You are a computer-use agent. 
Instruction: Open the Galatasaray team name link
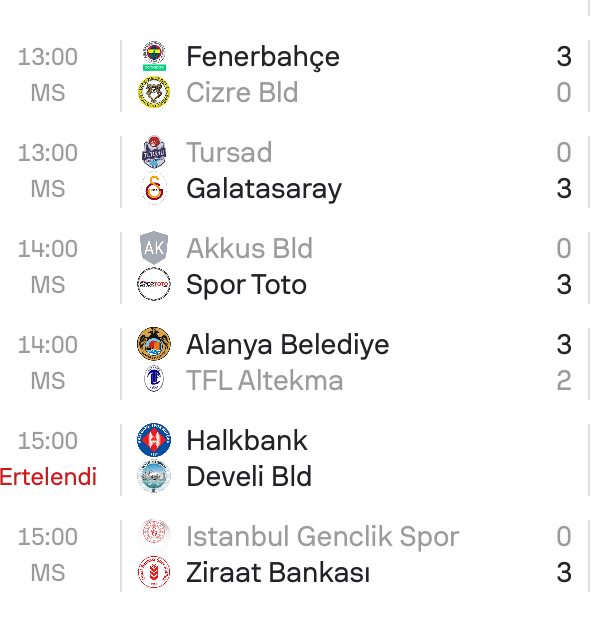[x=264, y=189]
